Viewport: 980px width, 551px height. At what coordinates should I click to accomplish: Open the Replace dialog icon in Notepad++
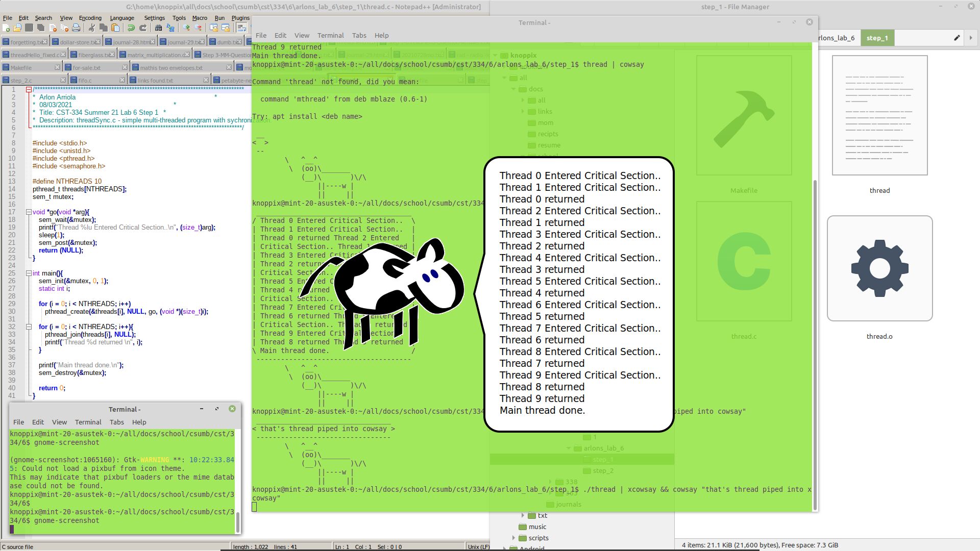point(170,28)
